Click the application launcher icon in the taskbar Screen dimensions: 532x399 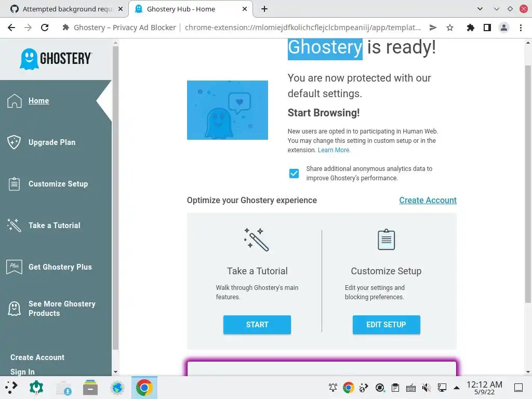pos(11,388)
